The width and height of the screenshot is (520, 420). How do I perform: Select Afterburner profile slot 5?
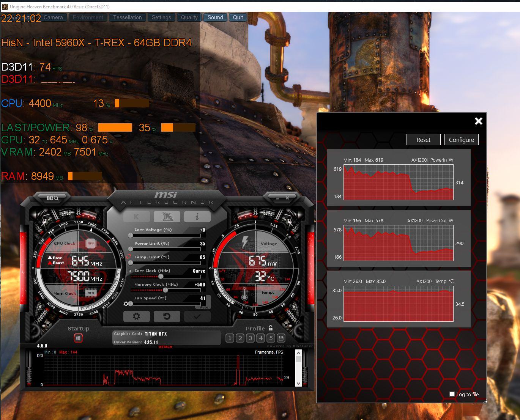pos(271,338)
